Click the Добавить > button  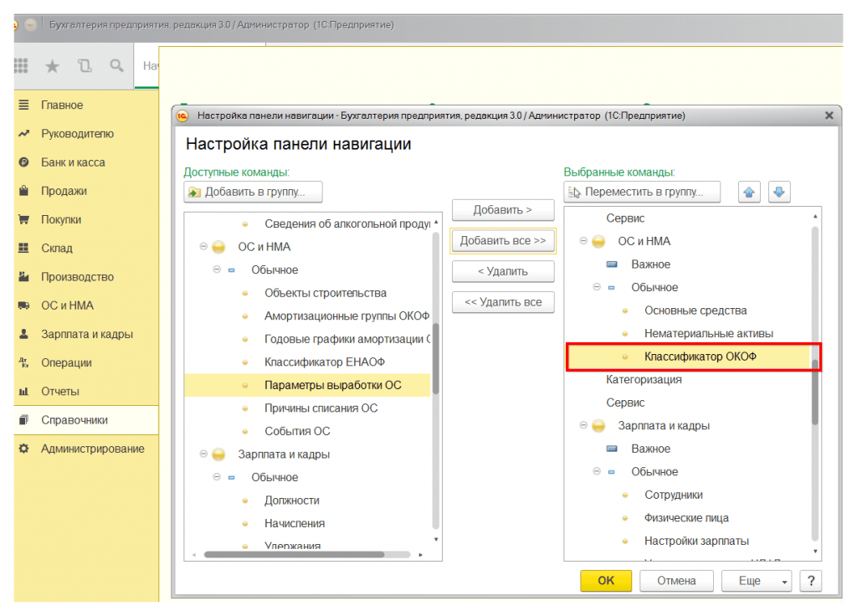(503, 210)
